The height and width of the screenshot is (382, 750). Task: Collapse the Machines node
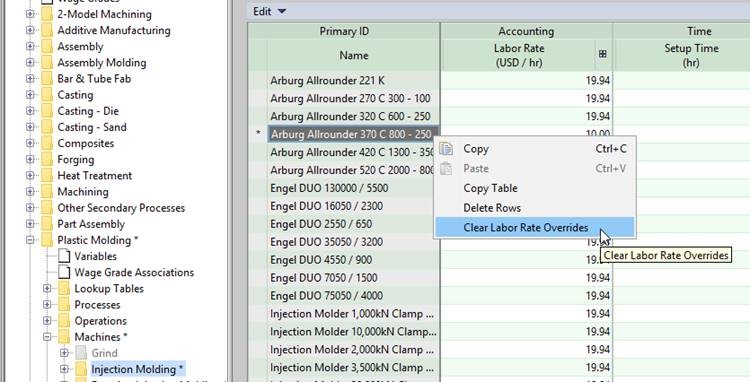47,337
